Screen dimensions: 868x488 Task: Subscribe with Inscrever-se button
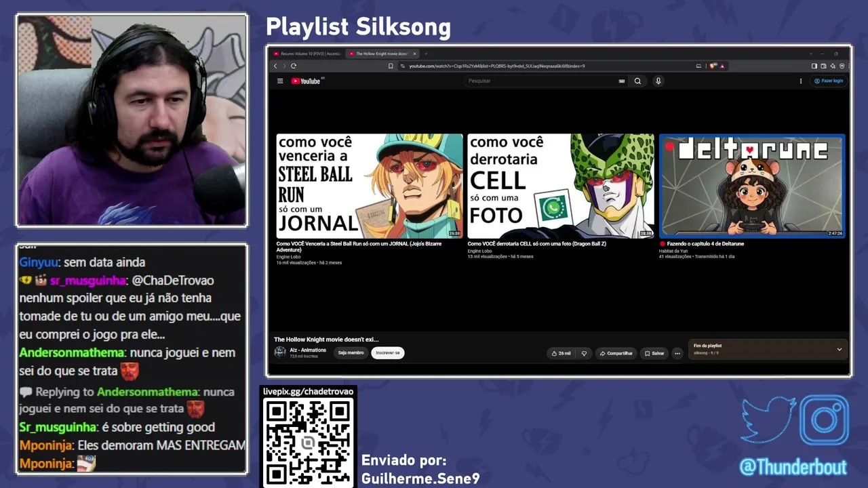pyautogui.click(x=388, y=353)
